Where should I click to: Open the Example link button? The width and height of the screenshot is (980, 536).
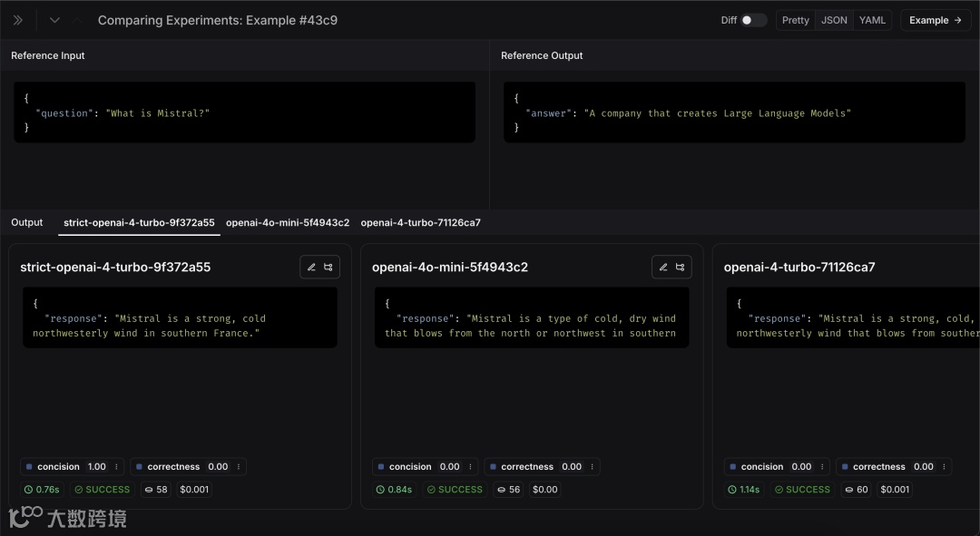click(x=935, y=20)
